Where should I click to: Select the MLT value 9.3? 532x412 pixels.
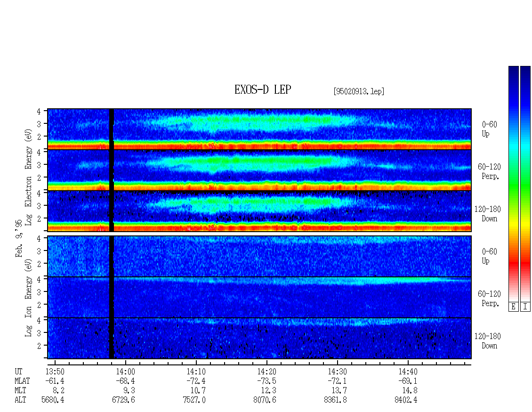129,391
